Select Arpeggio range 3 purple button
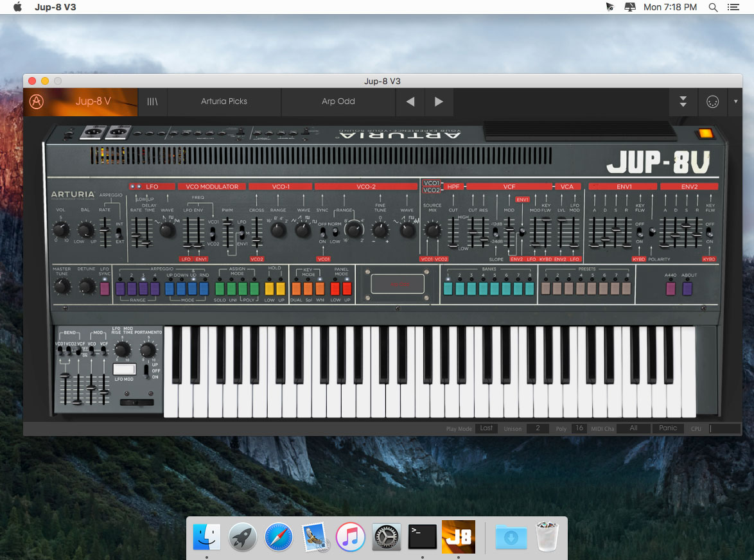This screenshot has width=754, height=560. coord(143,288)
